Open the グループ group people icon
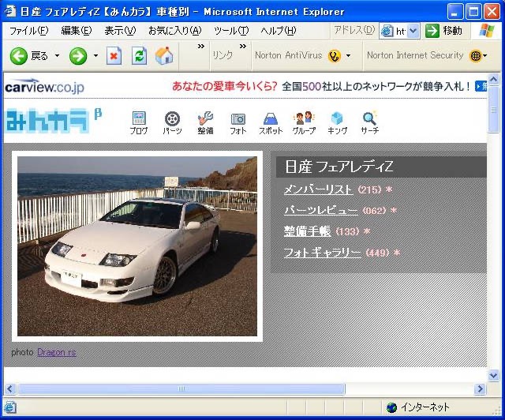This screenshot has width=505, height=420. click(x=304, y=122)
